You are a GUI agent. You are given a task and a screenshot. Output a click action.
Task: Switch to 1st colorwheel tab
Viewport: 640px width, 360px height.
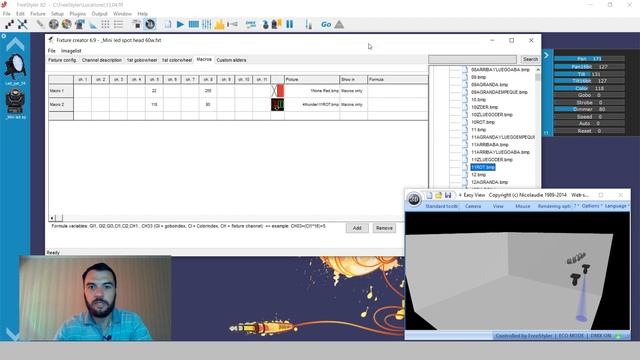pyautogui.click(x=177, y=60)
